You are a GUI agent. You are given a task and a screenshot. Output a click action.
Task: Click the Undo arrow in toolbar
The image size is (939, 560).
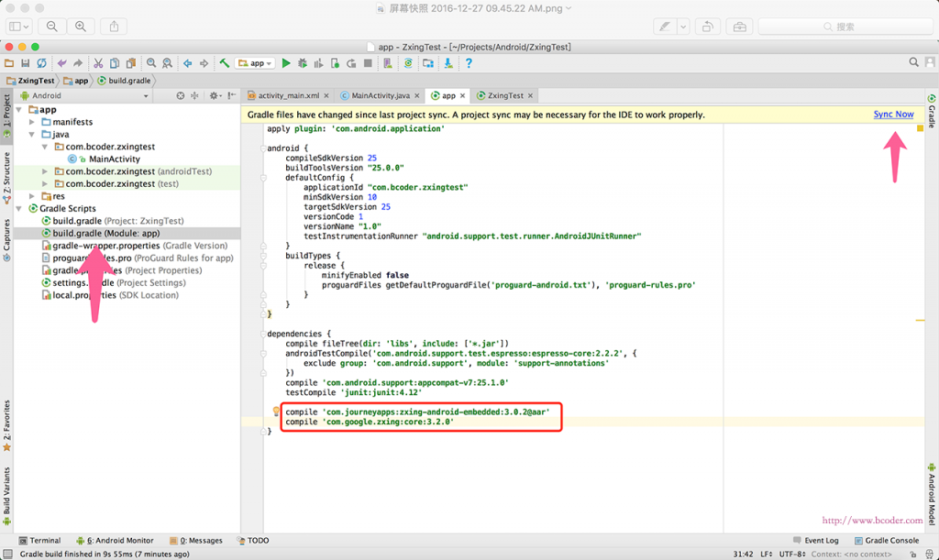(x=62, y=63)
